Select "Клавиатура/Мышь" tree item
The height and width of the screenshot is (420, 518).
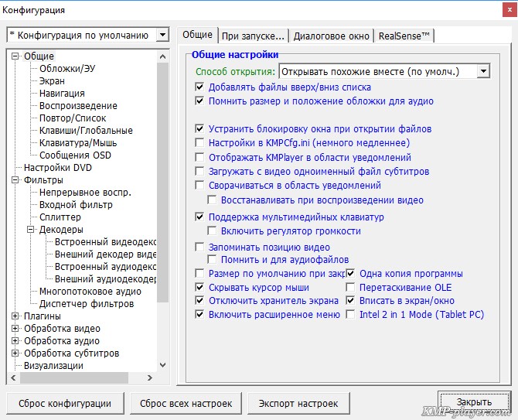(78, 143)
